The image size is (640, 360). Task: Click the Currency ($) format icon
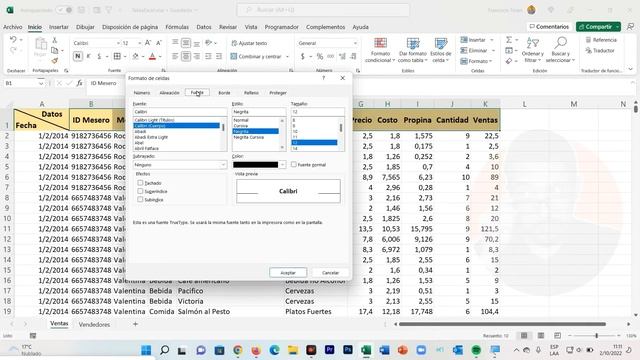[302, 56]
